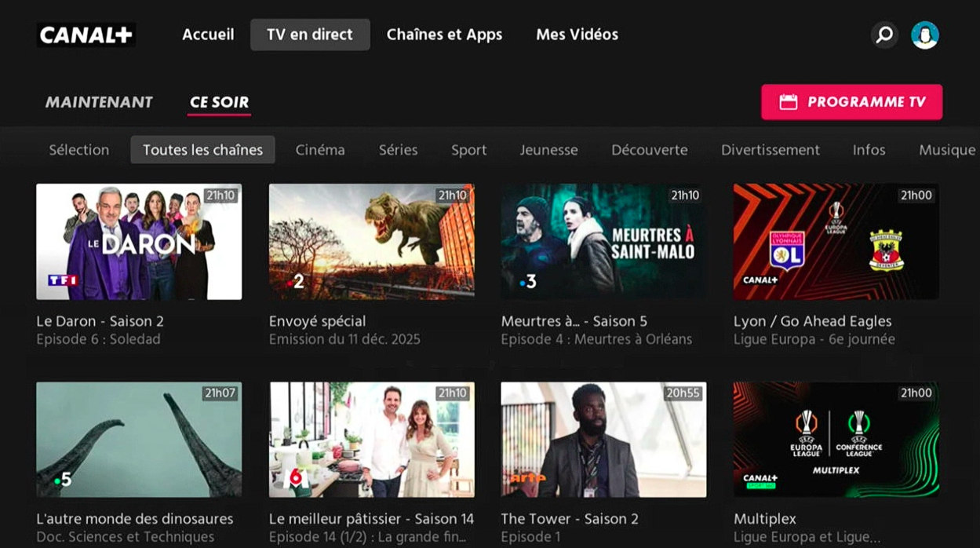This screenshot has width=980, height=548.
Task: Select the Ce soir tab
Action: click(219, 102)
